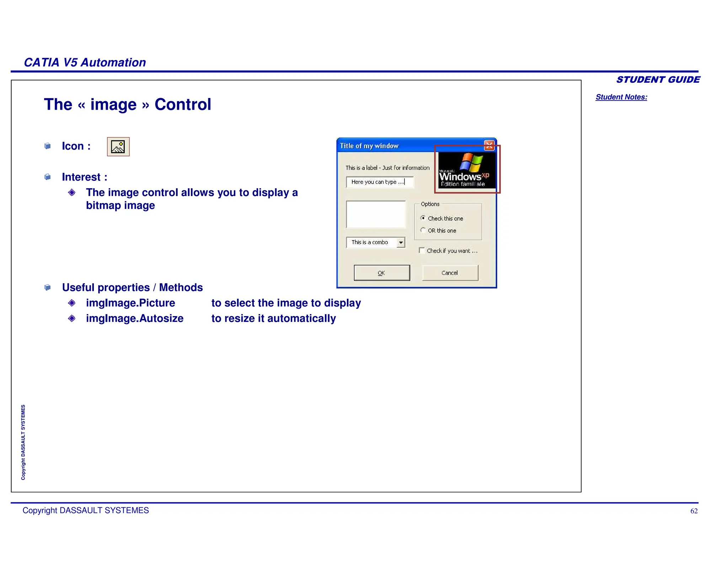Click the 'to select the image to display' text
This screenshot has height=562, width=728.
coord(286,303)
